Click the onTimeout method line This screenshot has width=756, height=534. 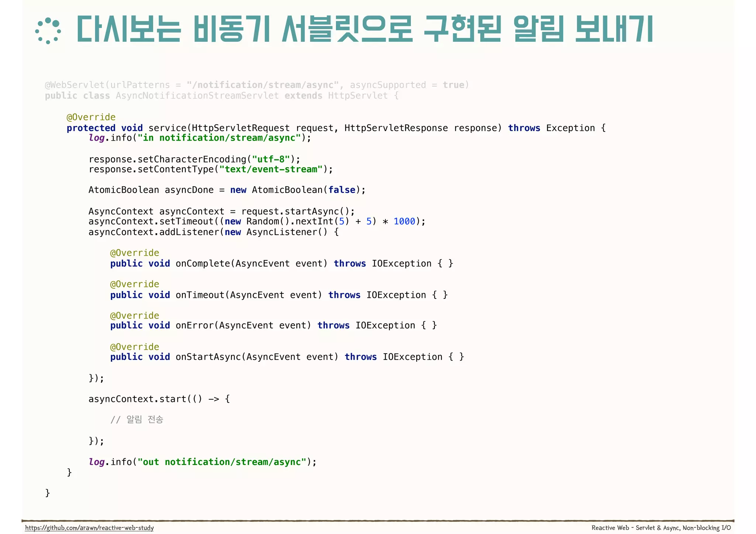pos(279,295)
